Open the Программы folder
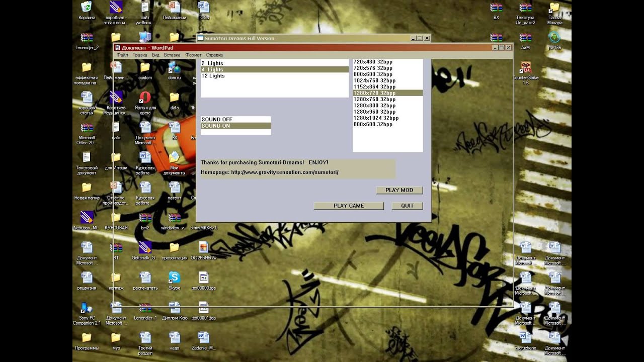644x362 pixels. coord(87,337)
